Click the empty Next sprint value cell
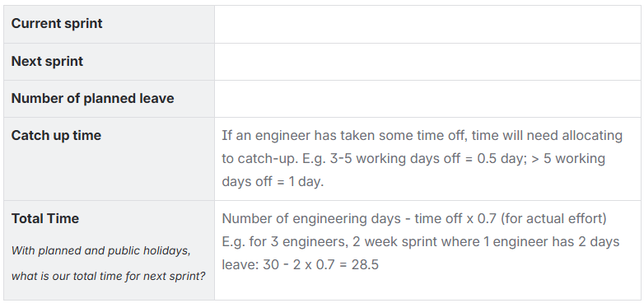 click(x=427, y=62)
